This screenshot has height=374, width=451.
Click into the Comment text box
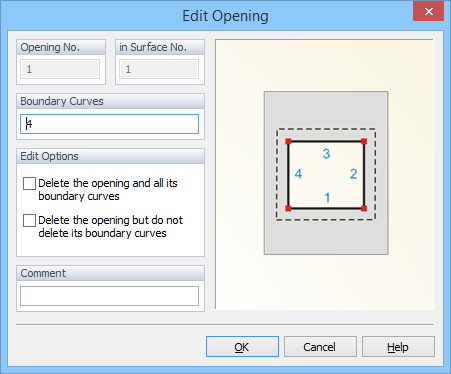click(x=109, y=296)
